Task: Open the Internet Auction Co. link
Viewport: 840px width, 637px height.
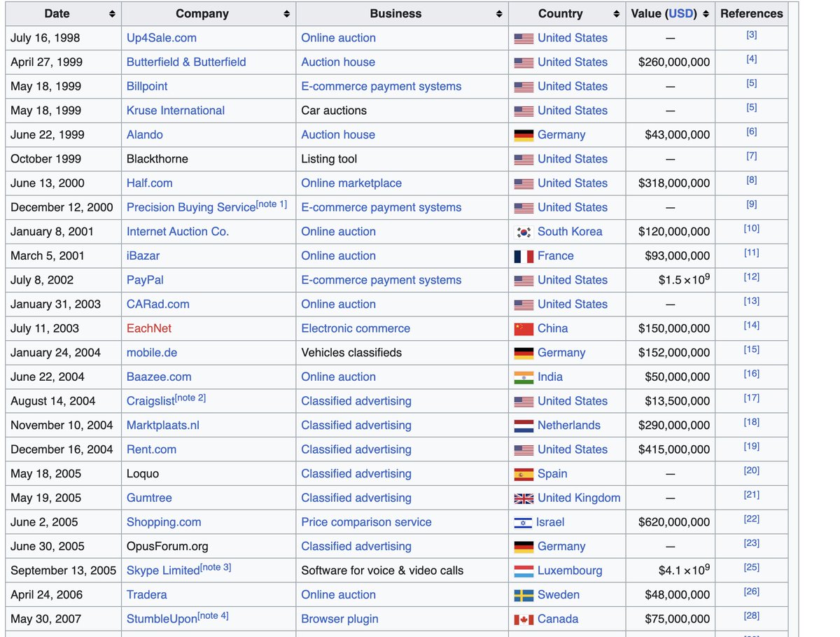Action: (x=178, y=232)
